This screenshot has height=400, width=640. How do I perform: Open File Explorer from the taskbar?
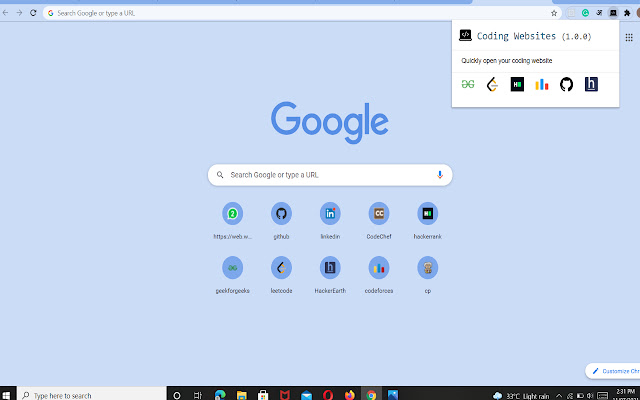(242, 395)
